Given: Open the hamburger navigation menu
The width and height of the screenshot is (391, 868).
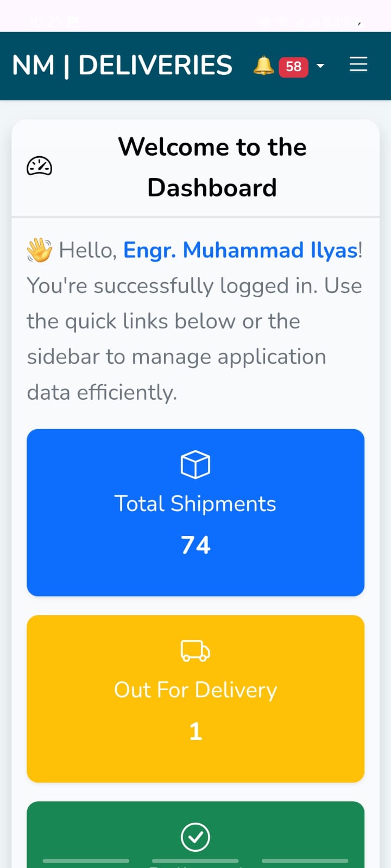Looking at the screenshot, I should 358,65.
